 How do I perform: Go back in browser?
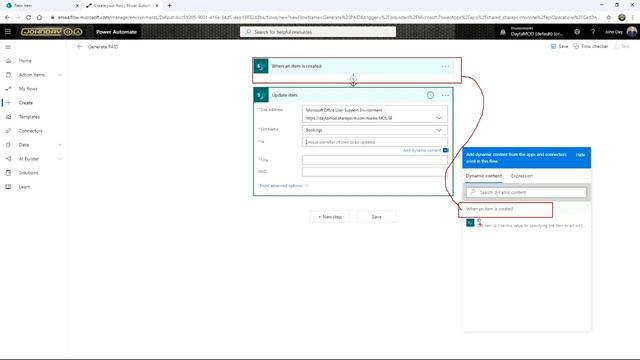(x=7, y=18)
